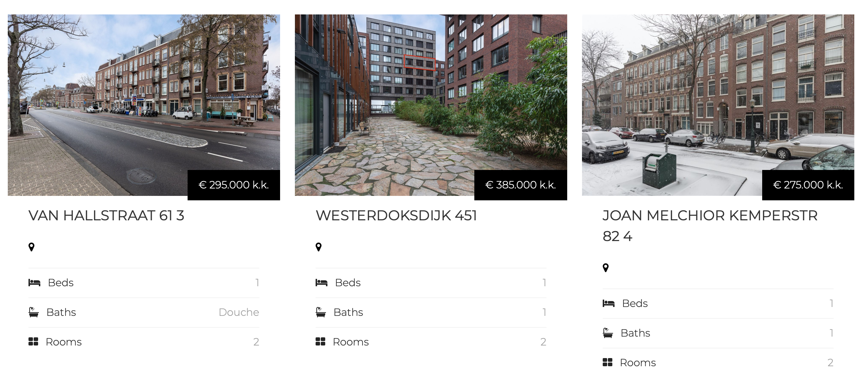Click the Douche value in Baths row
This screenshot has width=868, height=374.
pyautogui.click(x=239, y=312)
